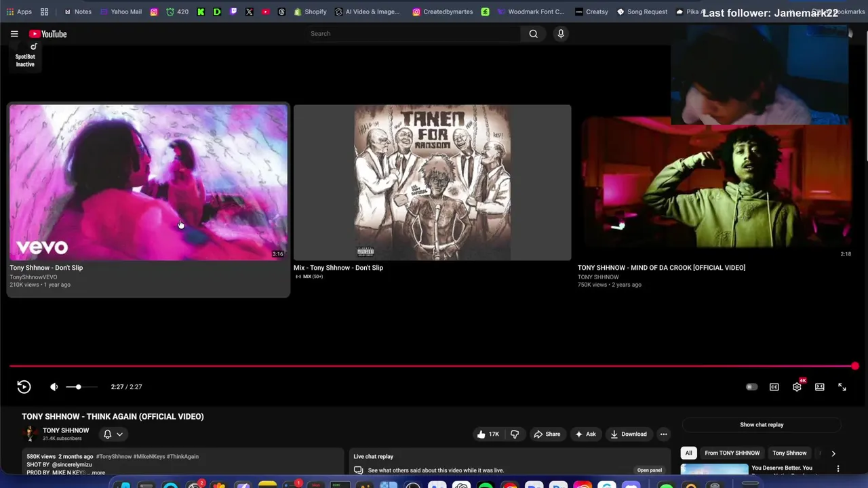Open the tab groups grid icon
The width and height of the screenshot is (868, 488).
[44, 12]
